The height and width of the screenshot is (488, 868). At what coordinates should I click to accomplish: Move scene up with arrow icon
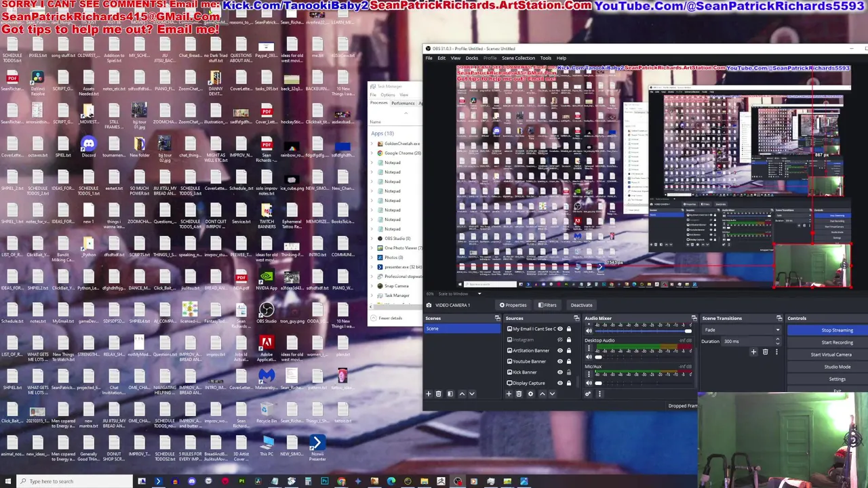coord(462,394)
